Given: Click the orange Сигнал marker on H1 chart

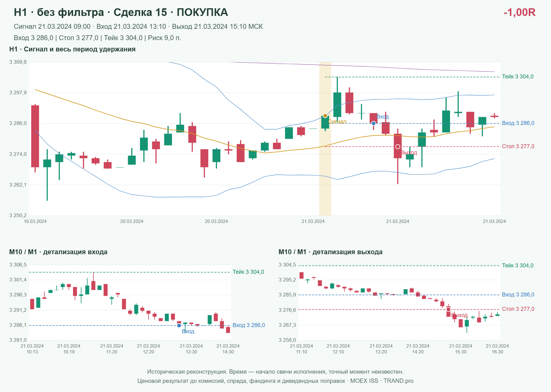Looking at the screenshot, I should click(325, 116).
